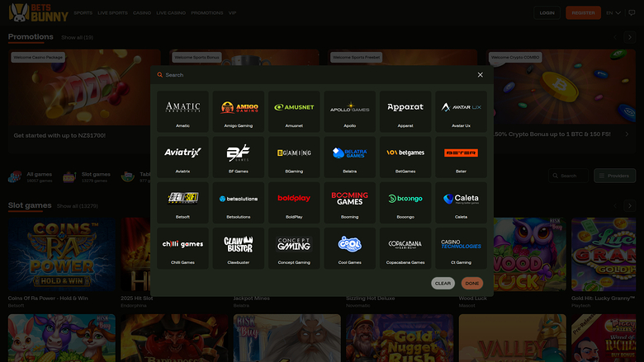Click the games Search field behind dialog
The width and height of the screenshot is (644, 362).
(568, 176)
